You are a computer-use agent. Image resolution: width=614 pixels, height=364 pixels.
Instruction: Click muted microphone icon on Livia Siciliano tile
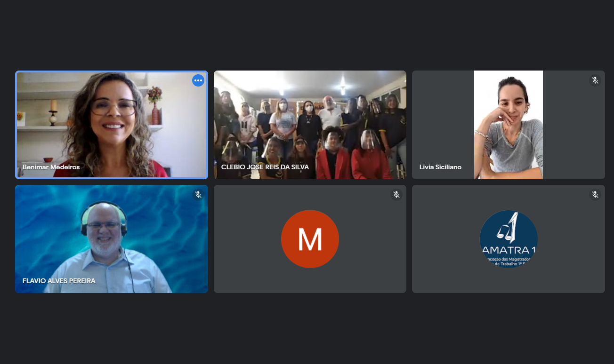tap(595, 80)
